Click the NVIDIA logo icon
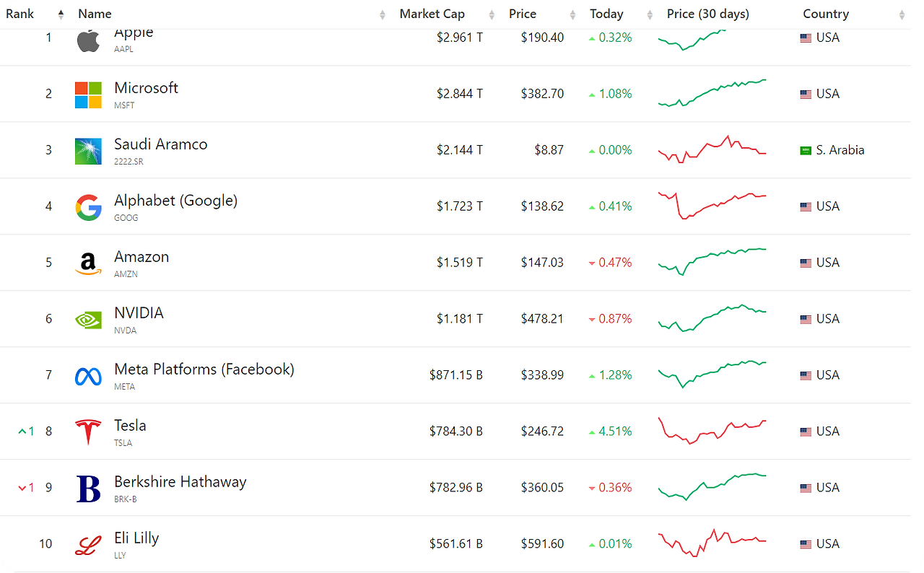The height and width of the screenshot is (573, 924). [x=88, y=320]
